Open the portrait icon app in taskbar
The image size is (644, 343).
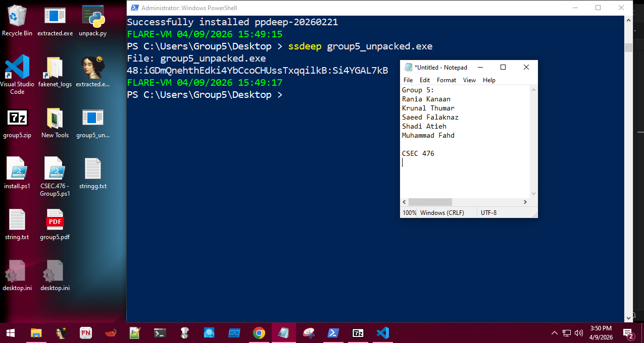coord(61,333)
